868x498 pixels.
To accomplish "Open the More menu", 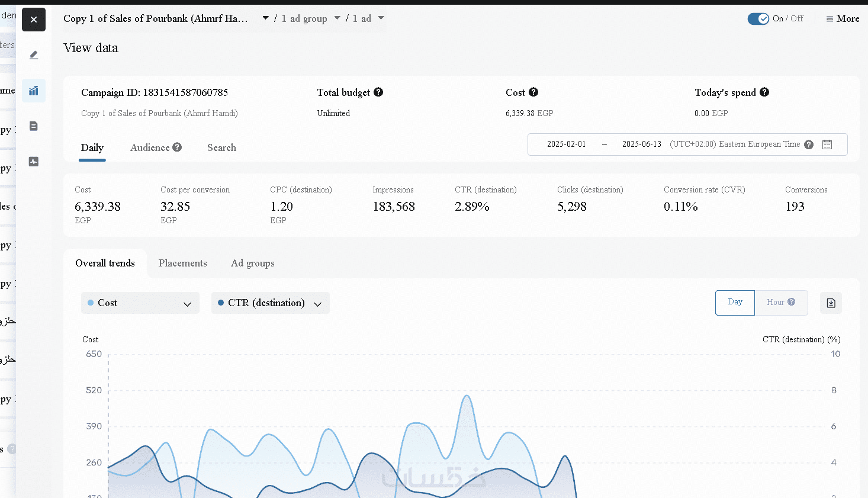I will (843, 19).
